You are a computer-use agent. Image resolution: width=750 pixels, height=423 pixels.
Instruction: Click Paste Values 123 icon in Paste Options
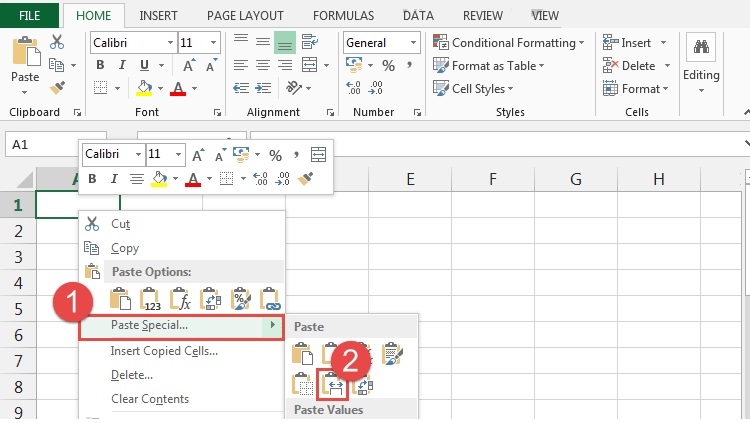(x=150, y=299)
